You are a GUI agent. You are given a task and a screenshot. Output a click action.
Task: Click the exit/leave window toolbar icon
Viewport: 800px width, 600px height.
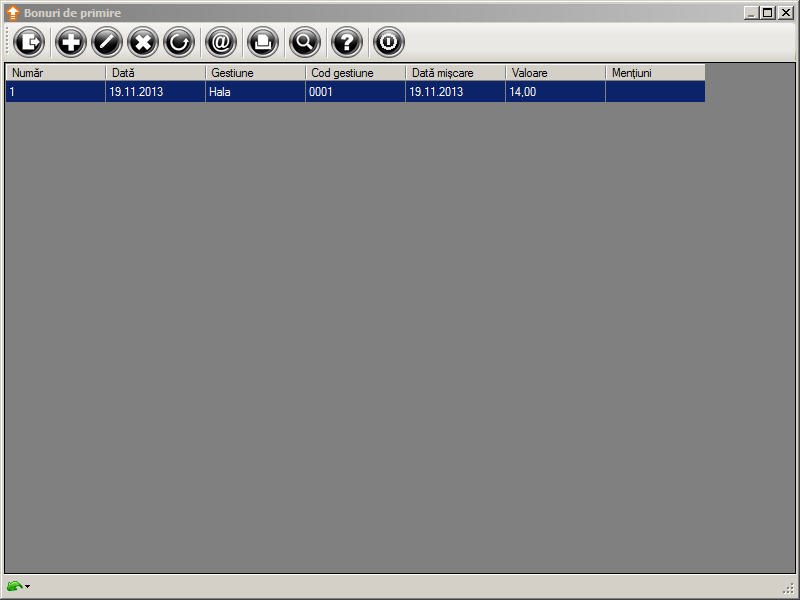pyautogui.click(x=29, y=42)
